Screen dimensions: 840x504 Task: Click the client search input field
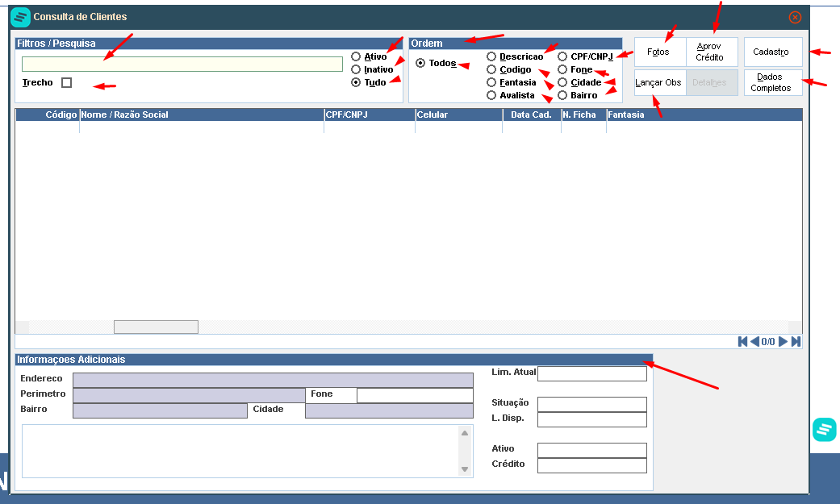click(182, 65)
